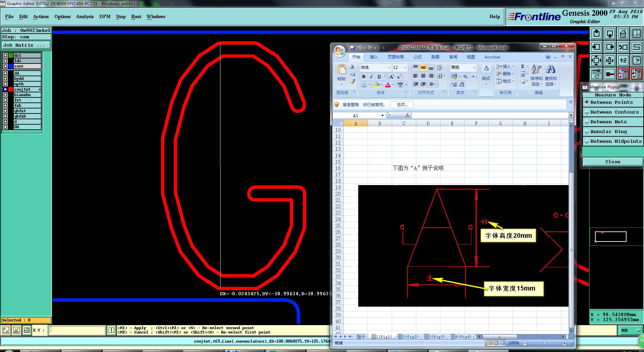Toggle the rout layer checkbox
644x352 pixels.
pyautogui.click(x=5, y=66)
